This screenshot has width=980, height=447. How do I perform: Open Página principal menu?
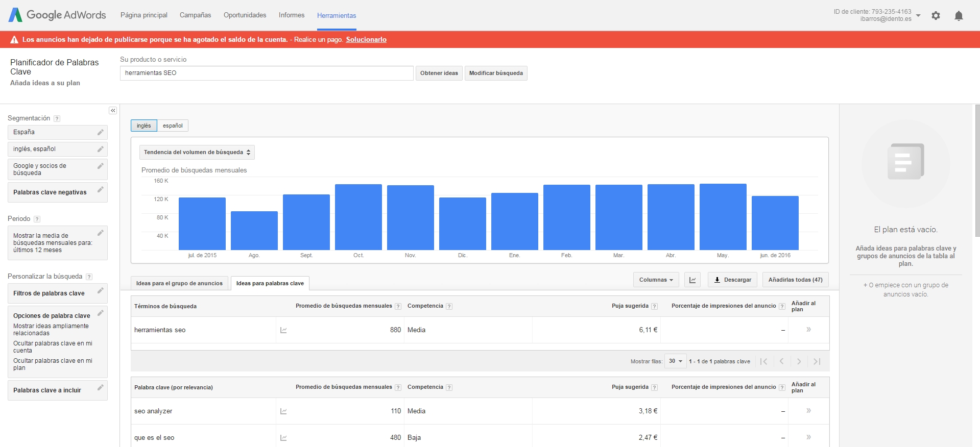pos(144,15)
